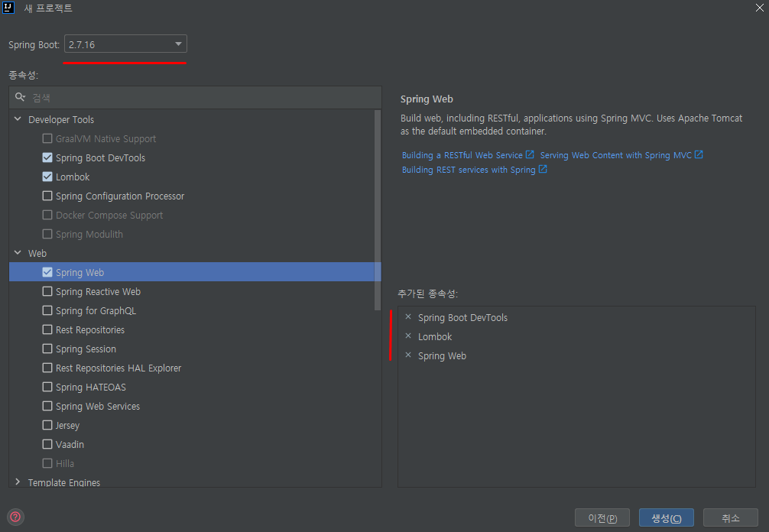This screenshot has width=769, height=532.
Task: Check the Vaadin checkbox
Action: click(47, 444)
